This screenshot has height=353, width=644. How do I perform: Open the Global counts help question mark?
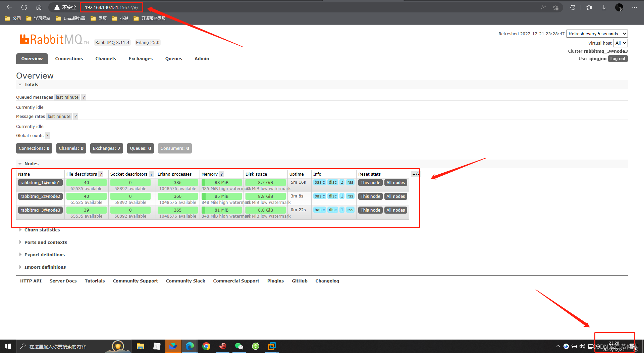click(x=47, y=136)
